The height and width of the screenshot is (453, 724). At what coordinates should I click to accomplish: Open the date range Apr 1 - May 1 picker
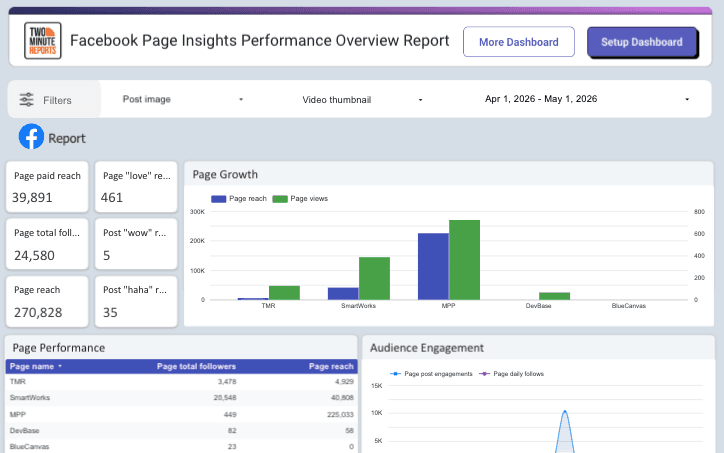[587, 99]
